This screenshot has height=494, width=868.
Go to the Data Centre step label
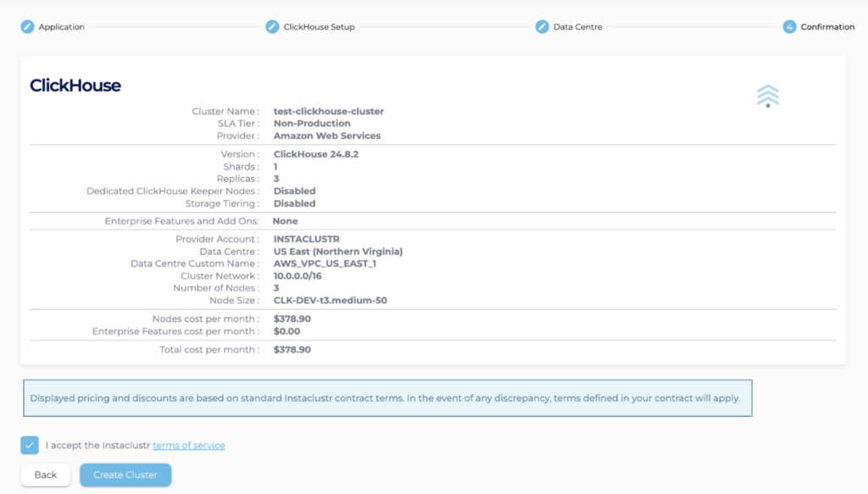[x=578, y=27]
